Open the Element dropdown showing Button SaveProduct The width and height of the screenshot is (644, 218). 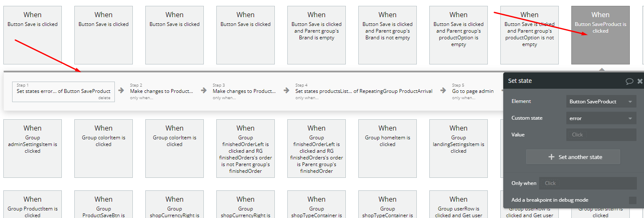point(601,102)
